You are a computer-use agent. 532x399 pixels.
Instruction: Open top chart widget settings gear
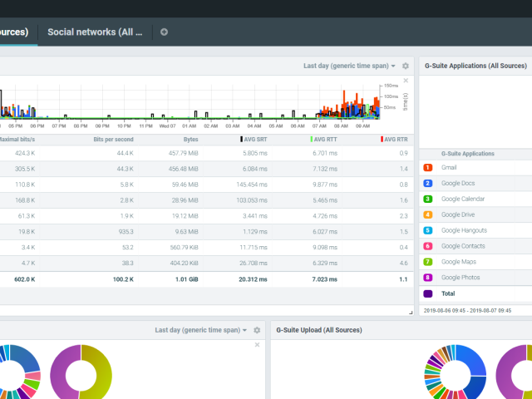[406, 66]
